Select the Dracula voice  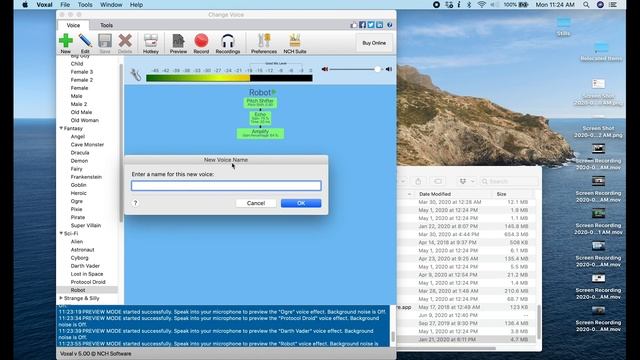[x=80, y=153]
